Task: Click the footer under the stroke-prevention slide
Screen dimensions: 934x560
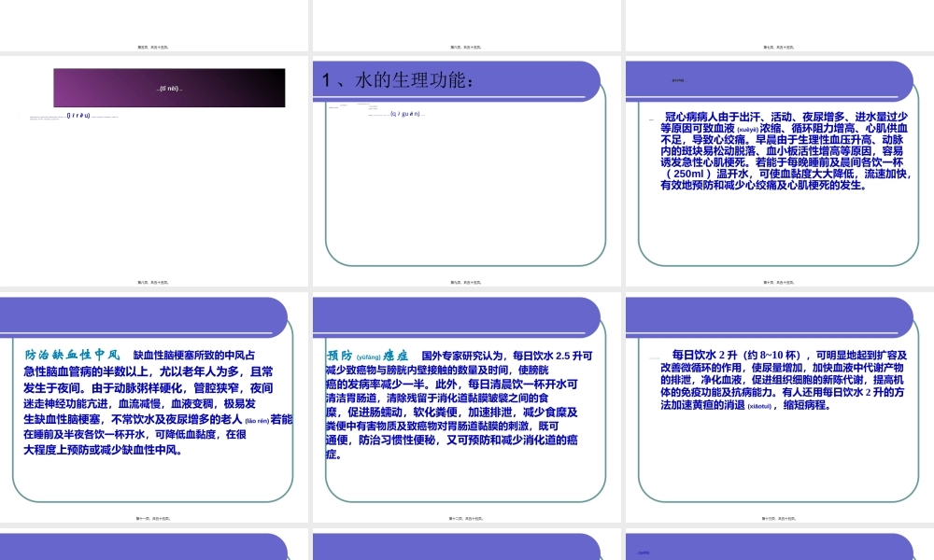Action: (x=154, y=519)
